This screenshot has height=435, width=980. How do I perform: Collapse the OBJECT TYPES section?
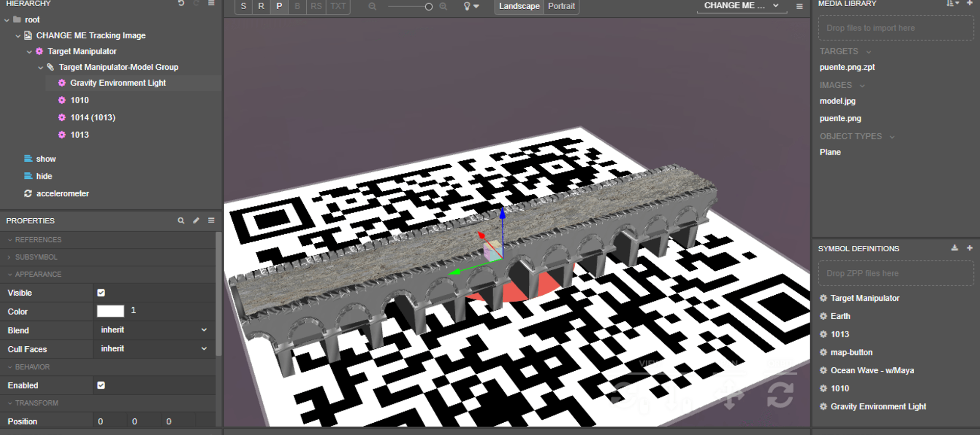tap(892, 137)
